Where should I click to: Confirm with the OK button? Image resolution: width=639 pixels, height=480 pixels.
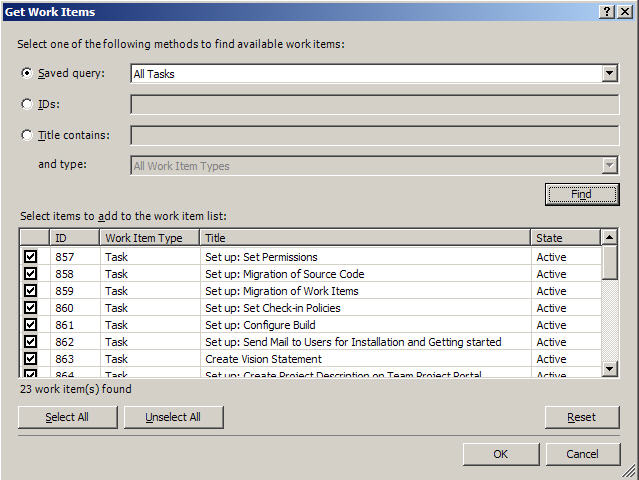(x=501, y=454)
